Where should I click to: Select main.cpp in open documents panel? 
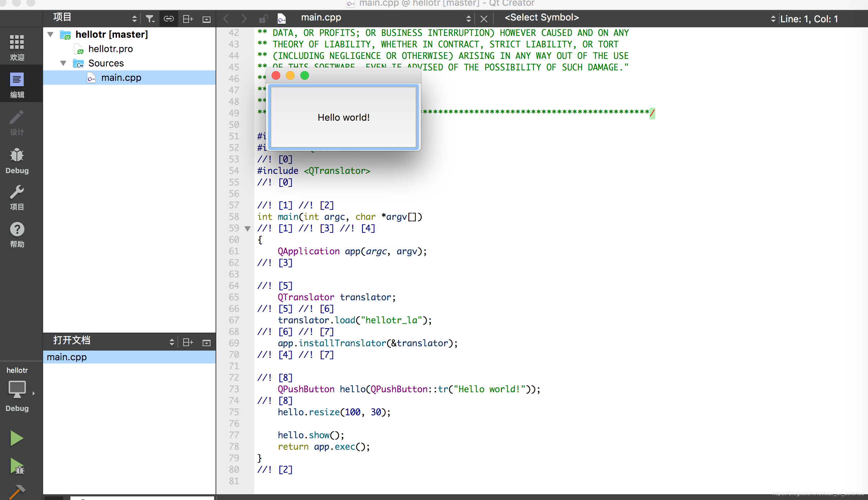tap(67, 356)
